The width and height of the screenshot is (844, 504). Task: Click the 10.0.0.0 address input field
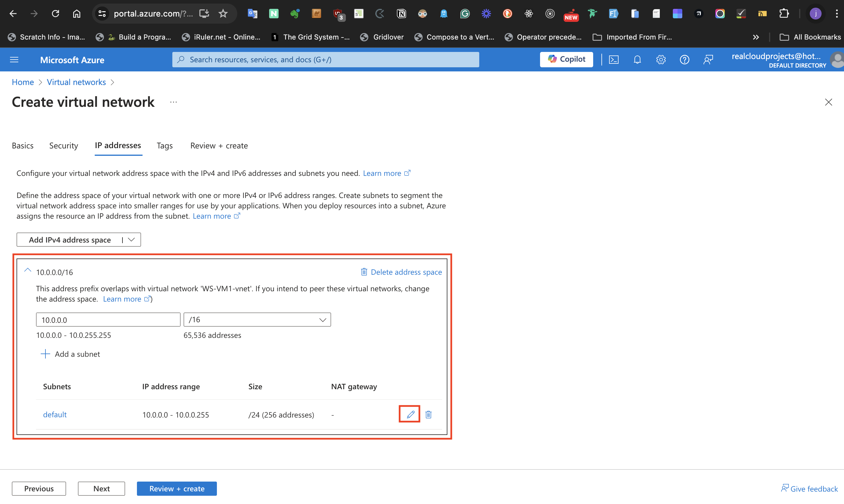click(108, 320)
